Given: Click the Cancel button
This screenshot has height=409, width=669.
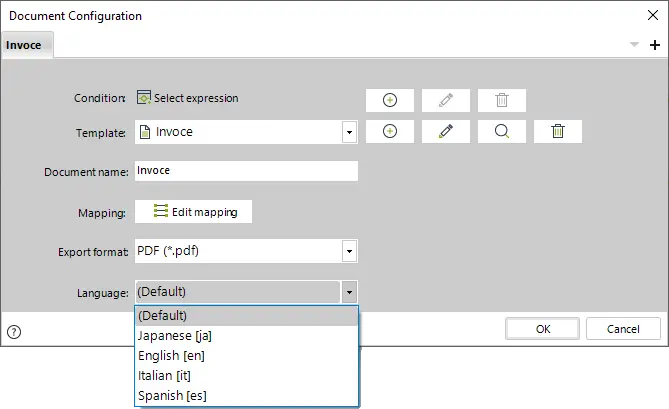Looking at the screenshot, I should click(x=623, y=329).
